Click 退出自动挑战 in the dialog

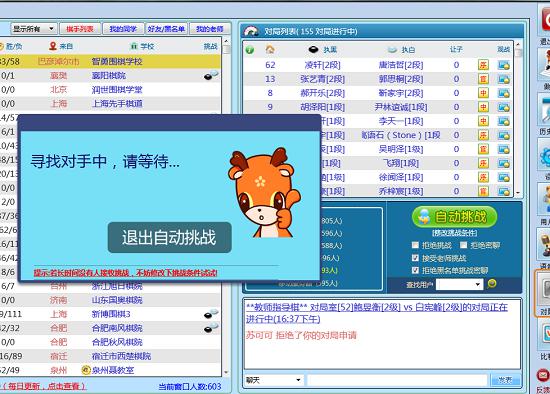click(169, 238)
